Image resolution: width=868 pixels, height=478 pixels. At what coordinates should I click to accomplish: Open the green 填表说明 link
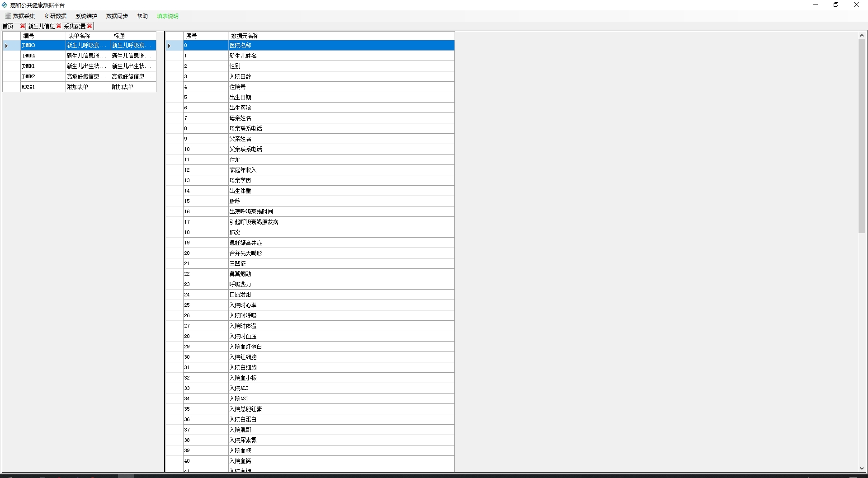(x=168, y=16)
